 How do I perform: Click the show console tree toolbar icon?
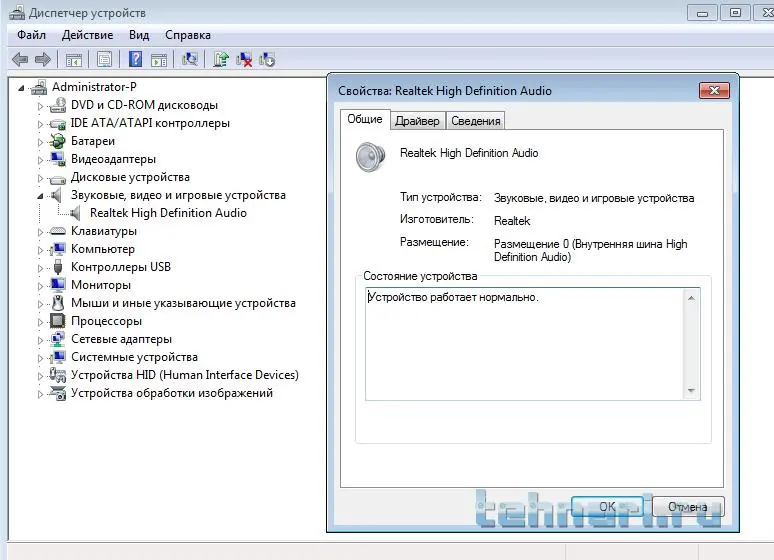click(74, 60)
